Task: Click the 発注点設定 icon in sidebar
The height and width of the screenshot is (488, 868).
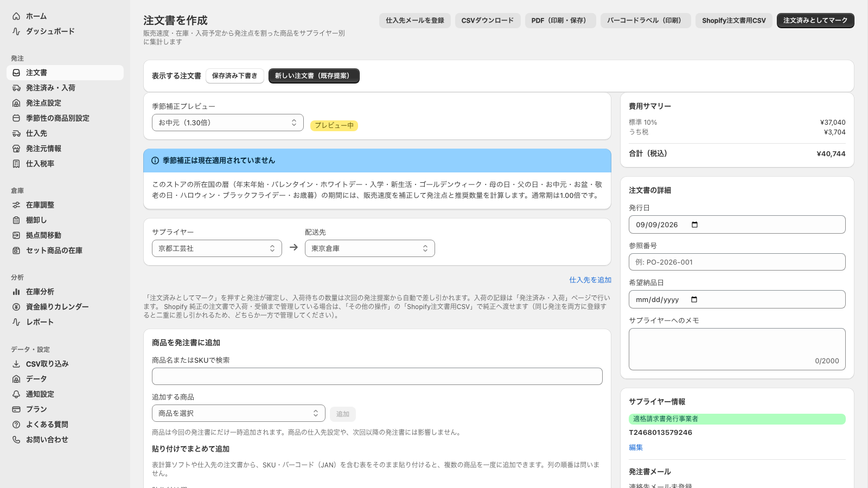Action: click(16, 103)
